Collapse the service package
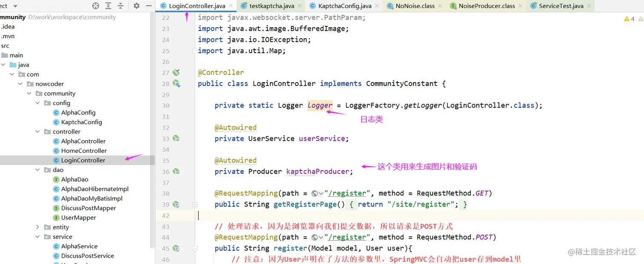This screenshot has height=264, width=644. [x=37, y=237]
